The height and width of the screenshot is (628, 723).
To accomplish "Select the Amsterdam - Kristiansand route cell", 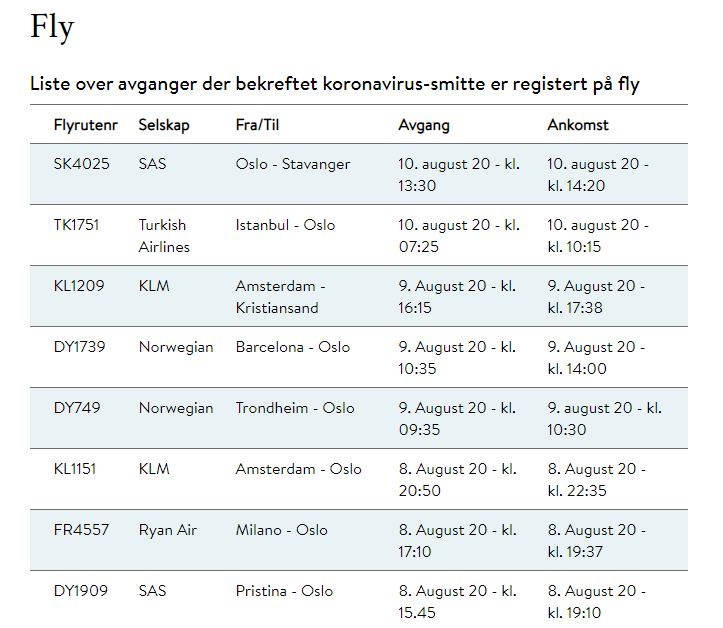I will coord(280,296).
